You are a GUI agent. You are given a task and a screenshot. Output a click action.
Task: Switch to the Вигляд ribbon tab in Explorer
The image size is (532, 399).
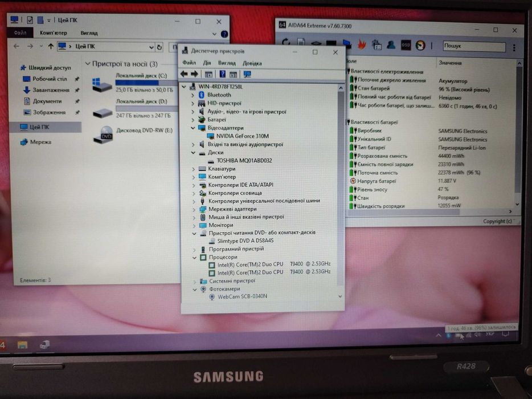click(x=89, y=33)
